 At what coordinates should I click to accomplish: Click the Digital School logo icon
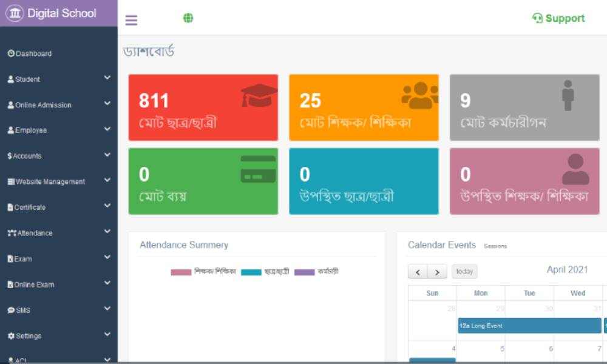(15, 13)
